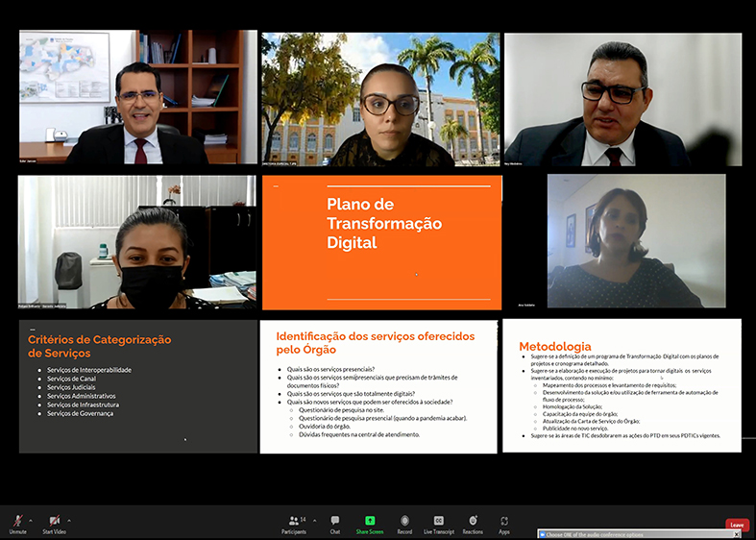Open the Zoom Apps panel
Viewport: 756px width, 540px height.
click(x=504, y=525)
